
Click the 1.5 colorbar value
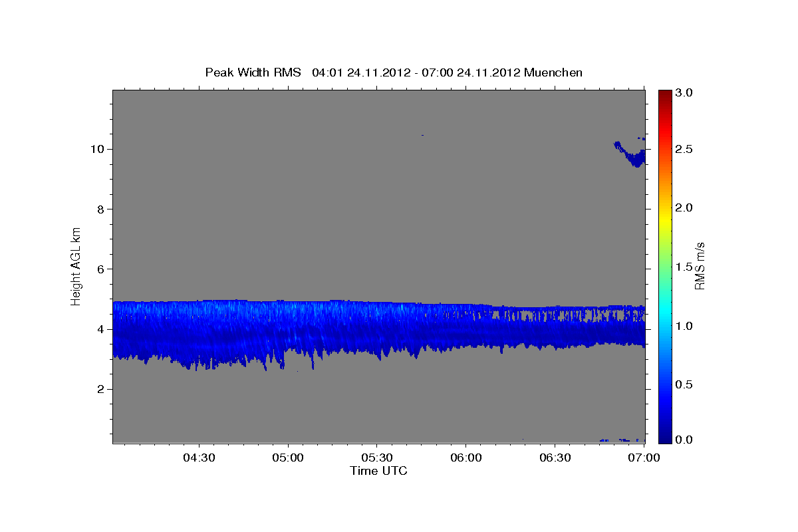click(684, 267)
